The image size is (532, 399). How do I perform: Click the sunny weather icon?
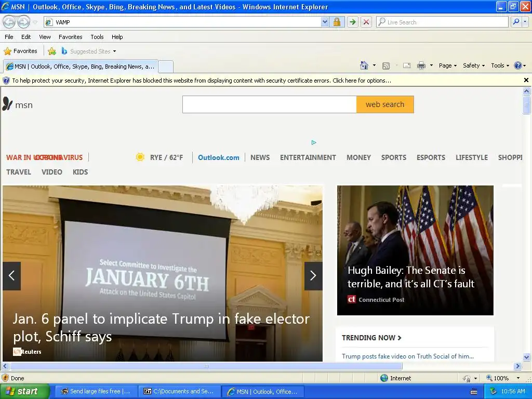pos(140,157)
